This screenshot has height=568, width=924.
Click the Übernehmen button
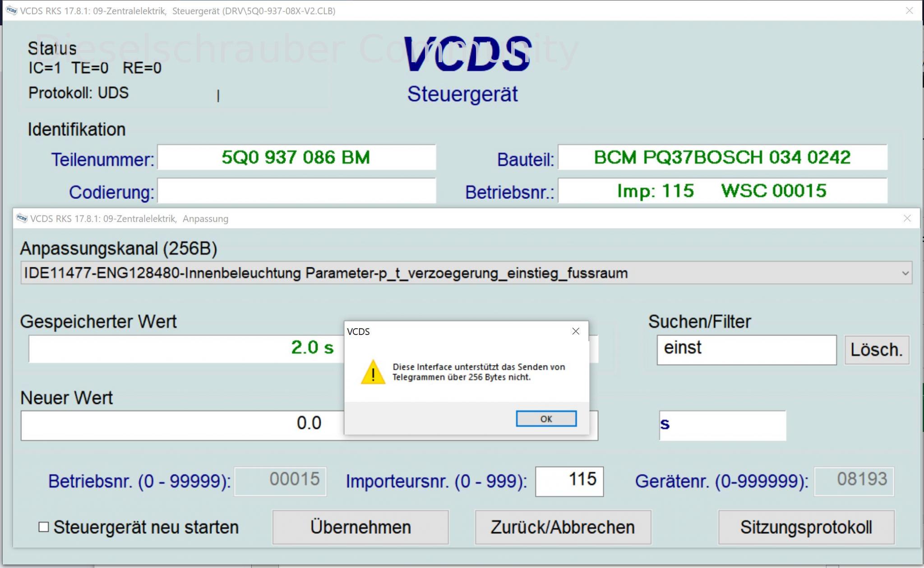(x=360, y=527)
